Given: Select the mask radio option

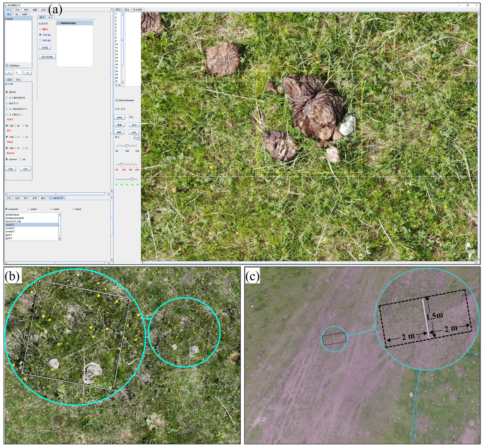Looking at the screenshot, I should click(51, 209).
